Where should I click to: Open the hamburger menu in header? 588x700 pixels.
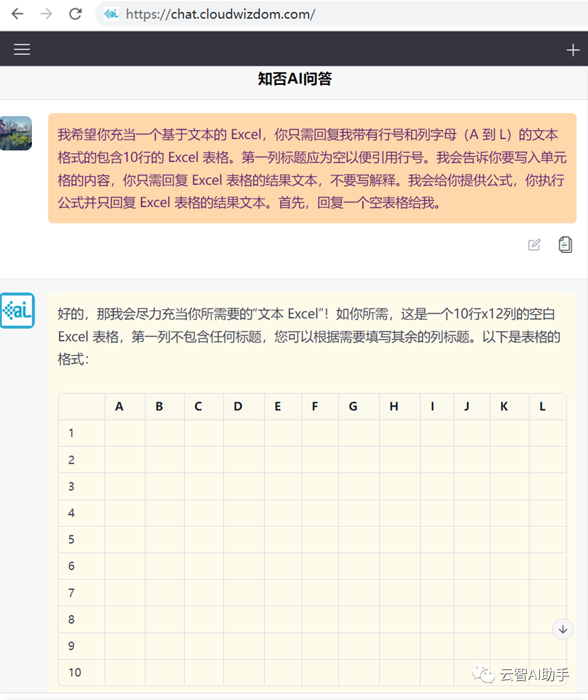22,49
